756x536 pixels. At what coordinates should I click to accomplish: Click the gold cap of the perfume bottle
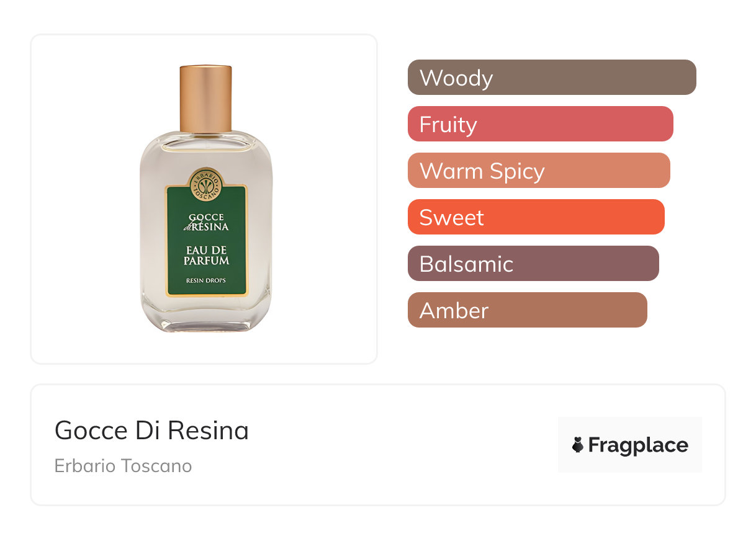pyautogui.click(x=205, y=98)
